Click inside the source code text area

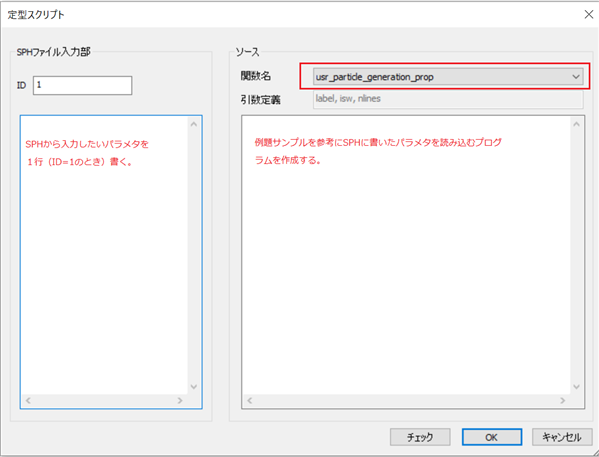406,255
